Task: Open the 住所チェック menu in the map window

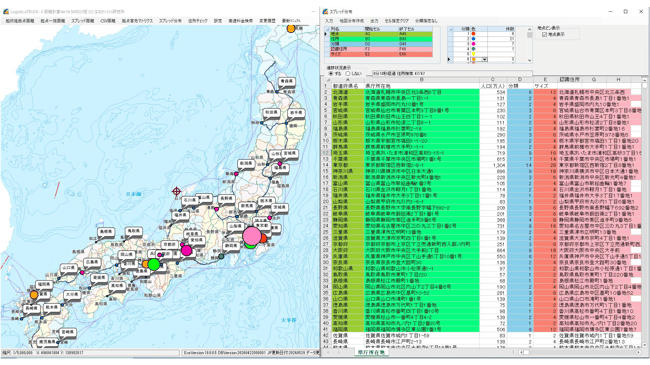Action: click(198, 21)
